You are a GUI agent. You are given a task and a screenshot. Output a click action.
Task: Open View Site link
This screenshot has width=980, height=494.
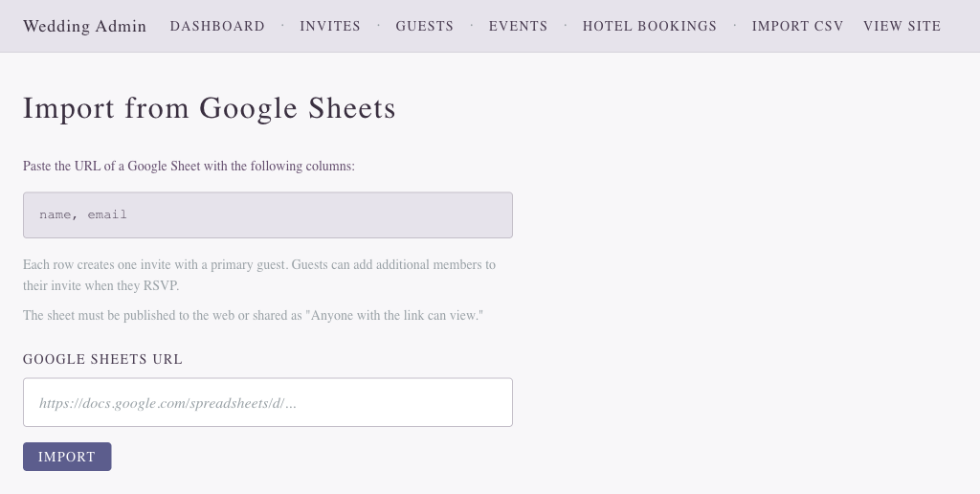(x=902, y=26)
